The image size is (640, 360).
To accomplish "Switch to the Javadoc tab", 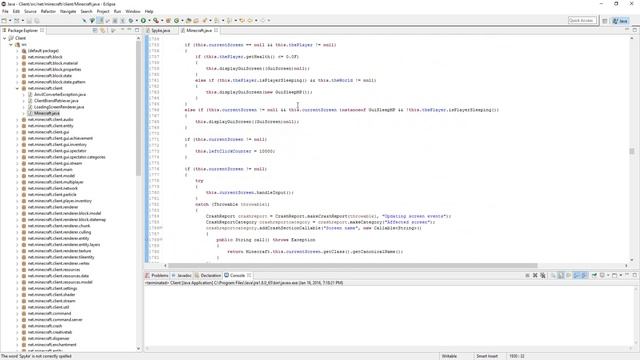I will coord(182,276).
